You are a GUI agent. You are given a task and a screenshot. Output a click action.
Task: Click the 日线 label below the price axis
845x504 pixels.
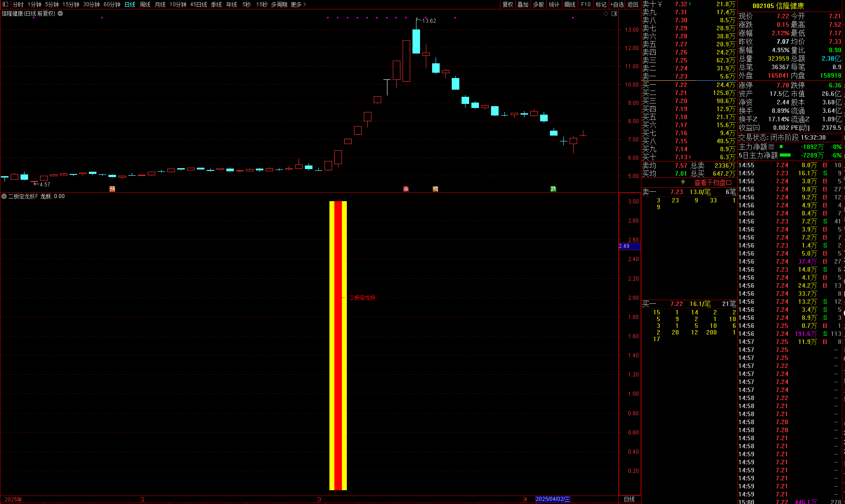(x=629, y=499)
